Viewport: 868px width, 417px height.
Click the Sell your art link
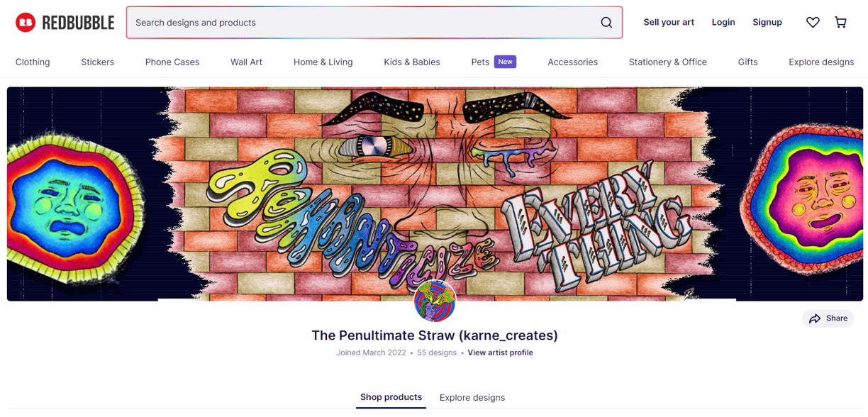669,23
